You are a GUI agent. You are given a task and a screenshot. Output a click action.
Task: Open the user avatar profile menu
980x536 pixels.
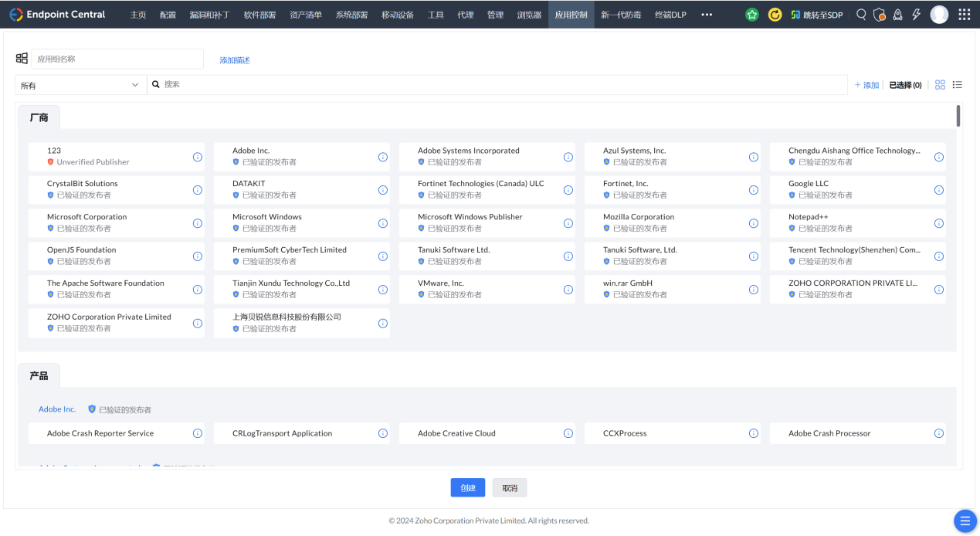939,15
